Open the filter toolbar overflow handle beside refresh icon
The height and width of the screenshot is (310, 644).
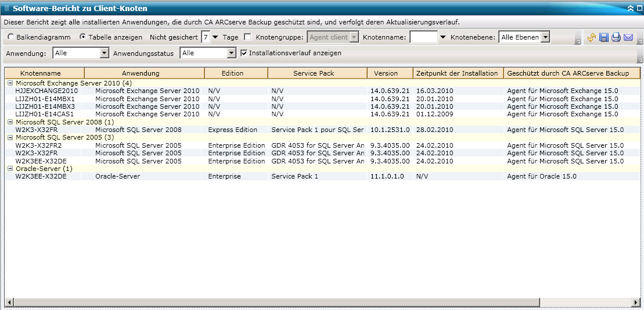(x=578, y=41)
